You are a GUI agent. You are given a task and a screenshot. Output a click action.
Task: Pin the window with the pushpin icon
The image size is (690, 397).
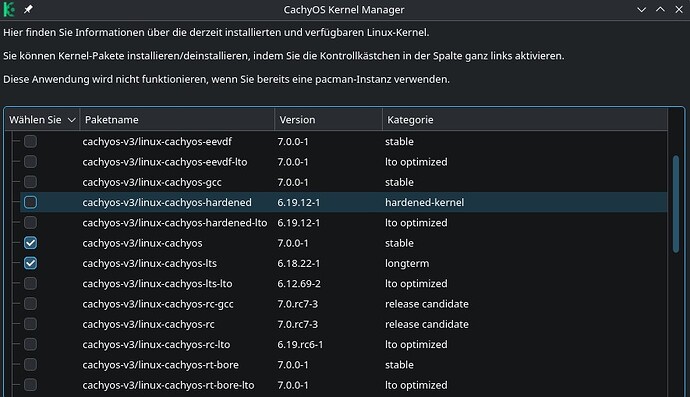click(x=28, y=9)
